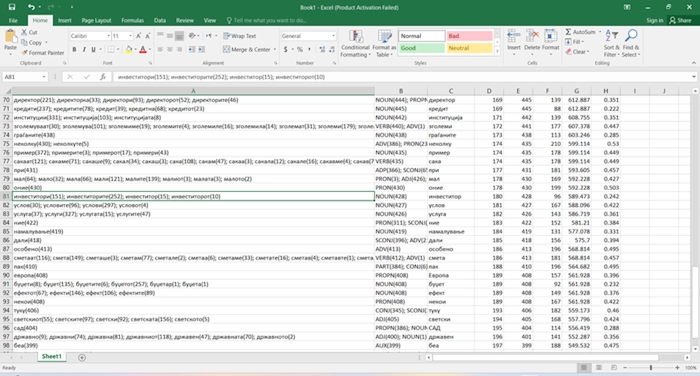Screen dimensions: 700x376
Task: Apply the Neutral cell style
Action: coord(469,48)
